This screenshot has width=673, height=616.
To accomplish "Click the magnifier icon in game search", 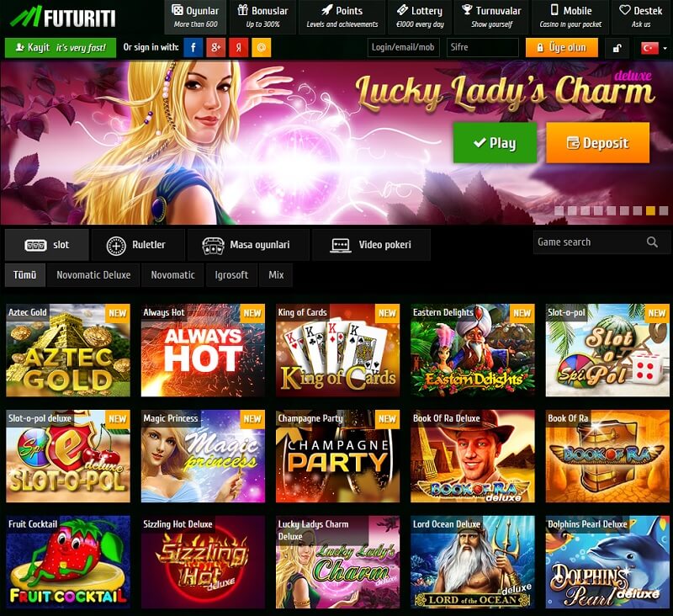I will click(652, 242).
